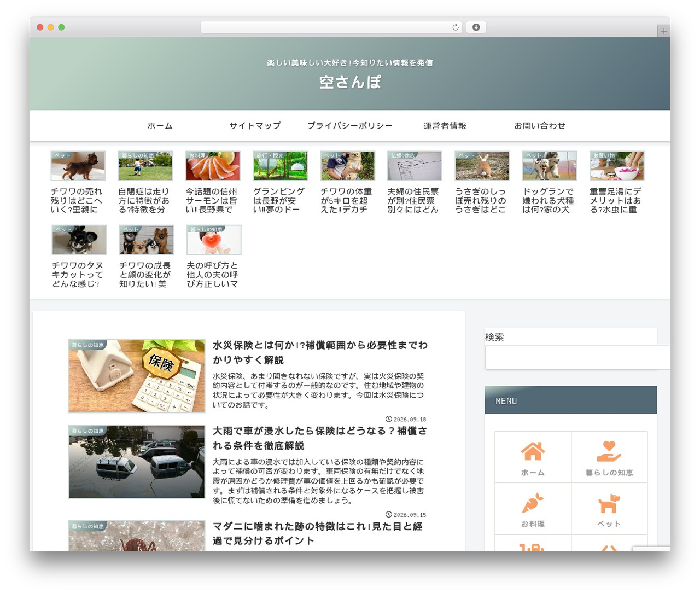This screenshot has height=593, width=700.
Task: Click the 水災保険 article excerpt paragraph
Action: coord(318,391)
